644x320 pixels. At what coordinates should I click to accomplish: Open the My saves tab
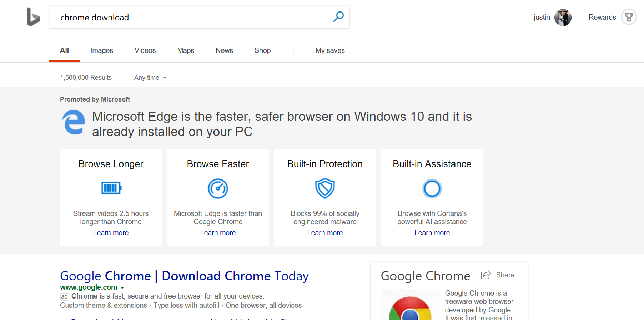point(330,50)
